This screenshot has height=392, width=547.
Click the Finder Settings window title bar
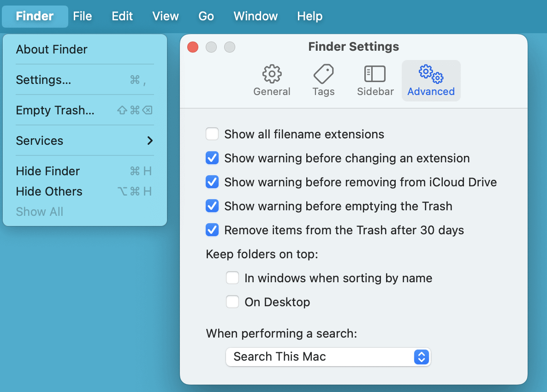353,47
